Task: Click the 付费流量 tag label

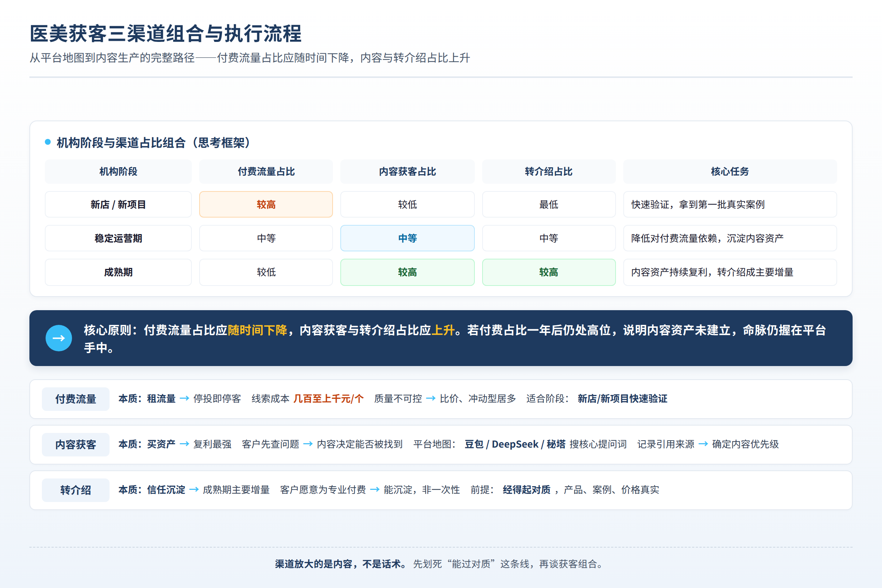Action: pos(75,399)
